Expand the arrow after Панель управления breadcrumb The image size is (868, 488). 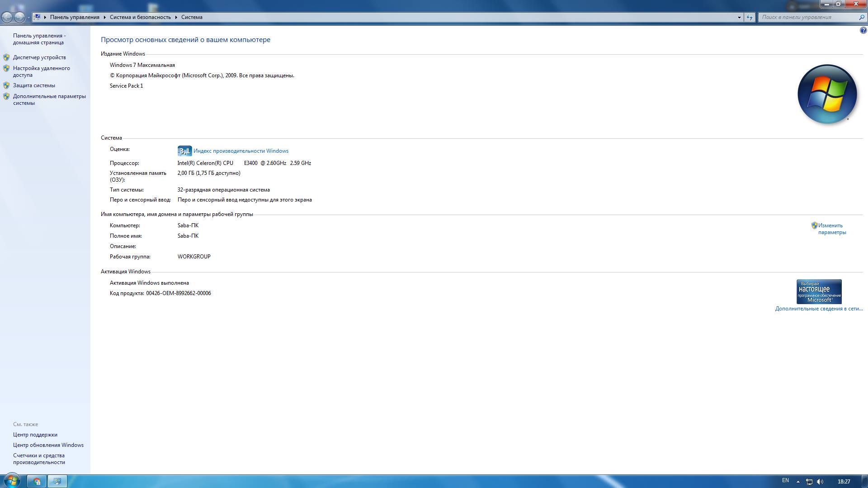[104, 17]
